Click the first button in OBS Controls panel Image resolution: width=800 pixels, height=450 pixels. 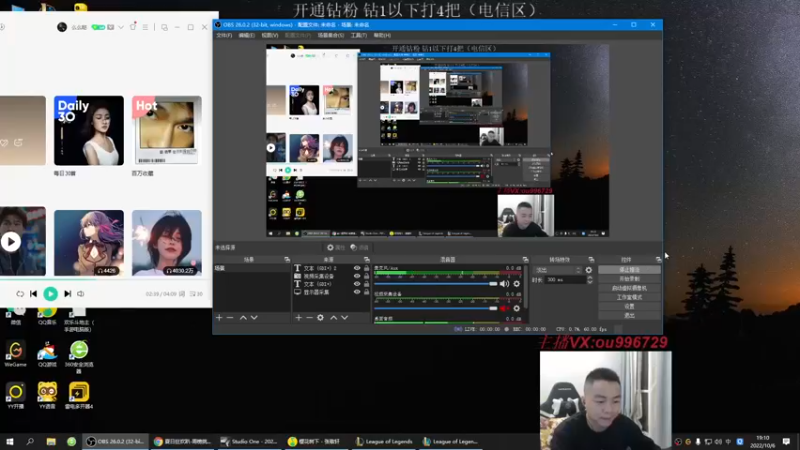pos(629,269)
